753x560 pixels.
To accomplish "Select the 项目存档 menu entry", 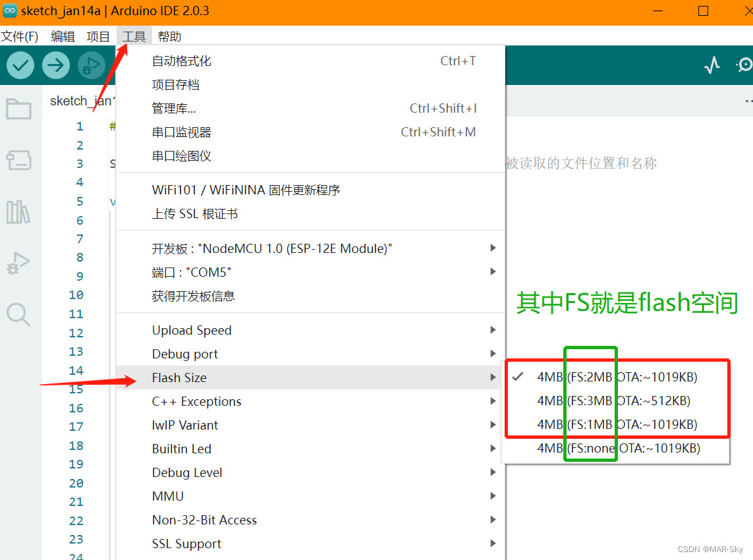I will (311, 85).
